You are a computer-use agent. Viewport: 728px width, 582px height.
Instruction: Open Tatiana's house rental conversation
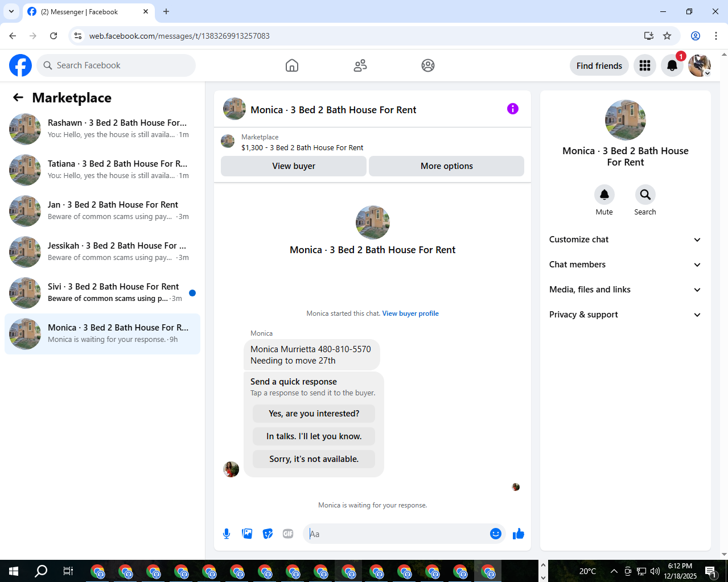click(x=102, y=170)
